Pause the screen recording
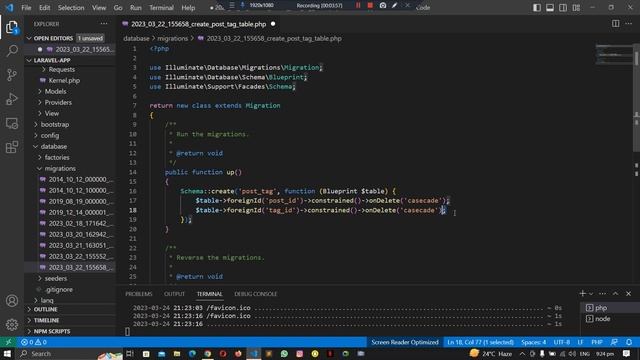Screen dimensions: 640x360 pyautogui.click(x=358, y=5)
